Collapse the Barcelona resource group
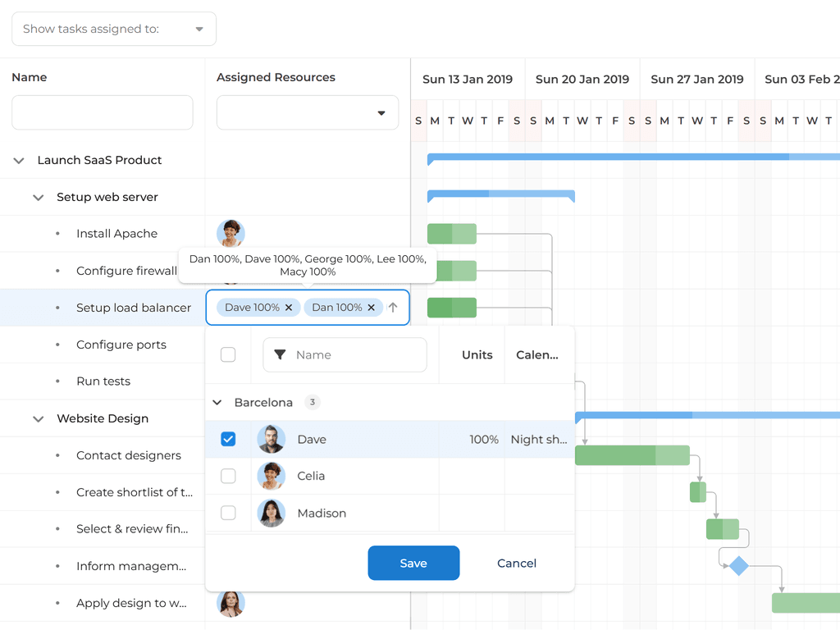Screen dimensions: 840x630 tap(217, 402)
